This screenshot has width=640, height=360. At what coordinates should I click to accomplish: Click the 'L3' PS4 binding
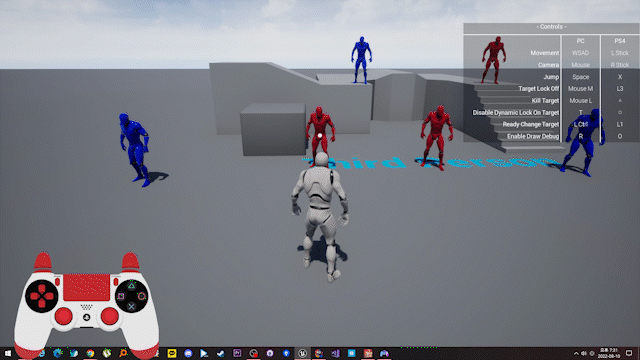point(620,89)
